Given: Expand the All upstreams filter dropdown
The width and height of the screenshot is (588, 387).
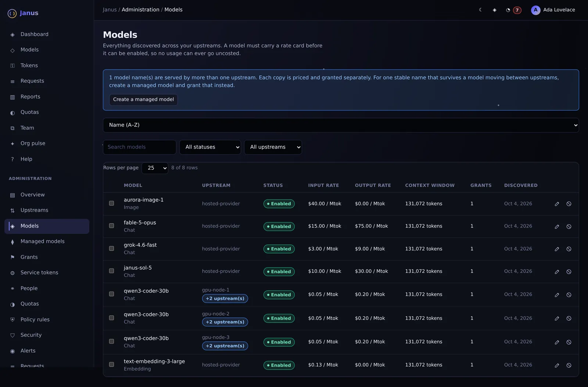Looking at the screenshot, I should (x=273, y=147).
